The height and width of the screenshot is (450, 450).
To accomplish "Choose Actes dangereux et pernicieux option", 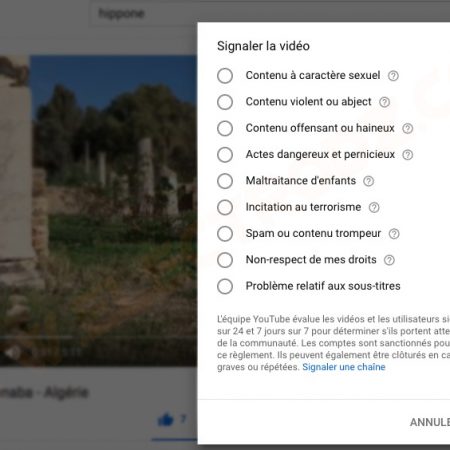I will 225,155.
